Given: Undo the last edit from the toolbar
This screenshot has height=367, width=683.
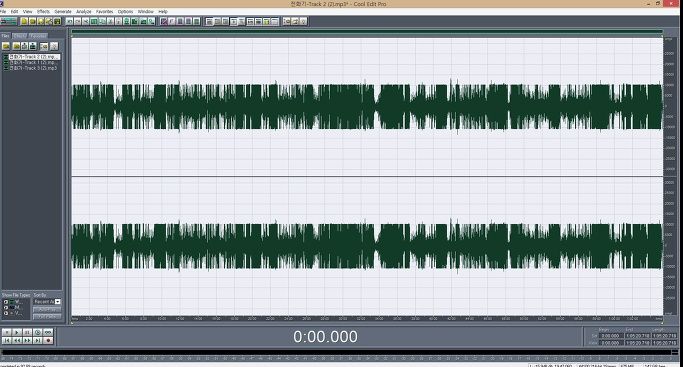Looking at the screenshot, I should pos(69,21).
